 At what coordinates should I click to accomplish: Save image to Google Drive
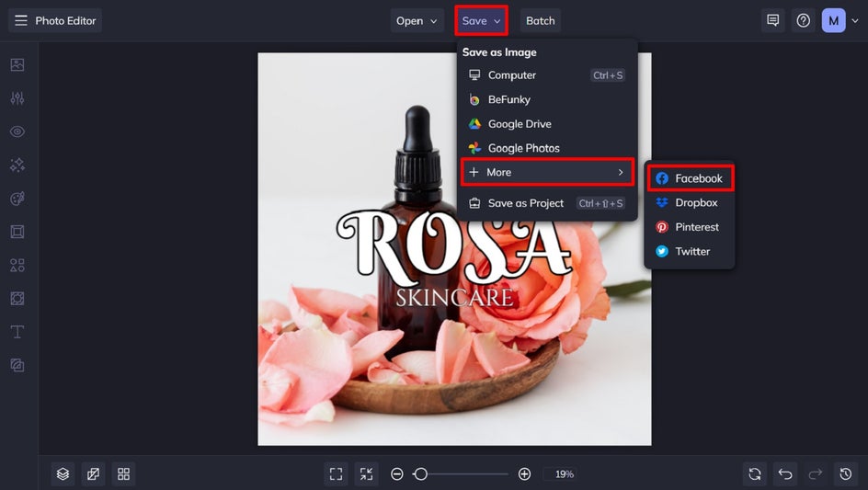(547, 124)
